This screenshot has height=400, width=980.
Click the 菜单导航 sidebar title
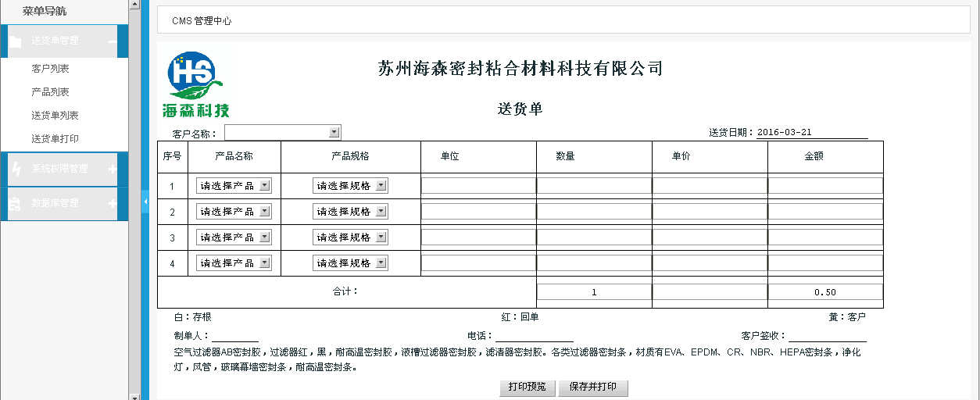click(45, 11)
